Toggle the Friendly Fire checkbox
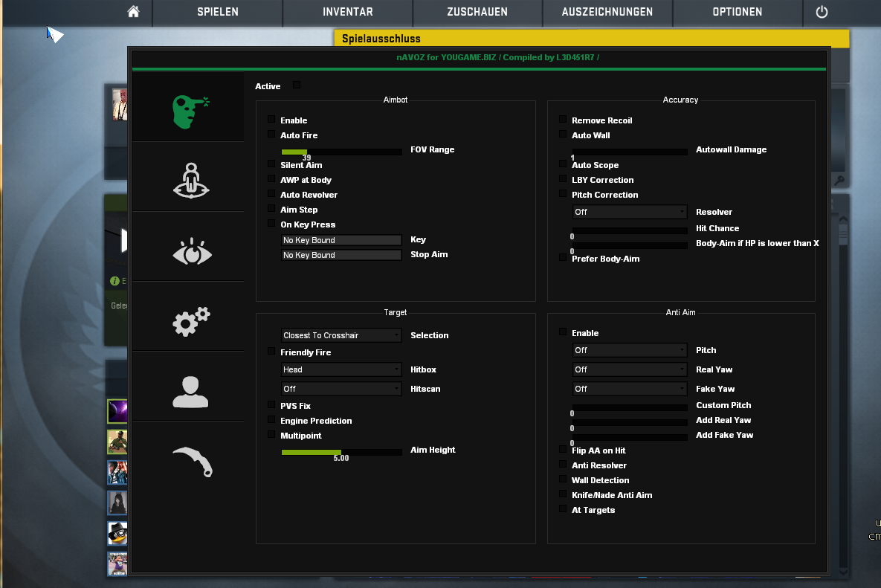The height and width of the screenshot is (588, 881). click(x=271, y=352)
